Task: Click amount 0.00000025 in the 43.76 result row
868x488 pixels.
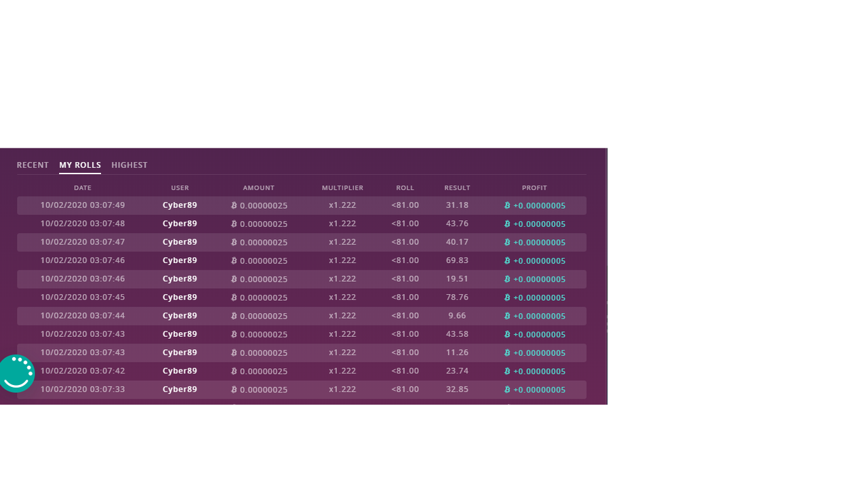Action: pyautogui.click(x=264, y=224)
